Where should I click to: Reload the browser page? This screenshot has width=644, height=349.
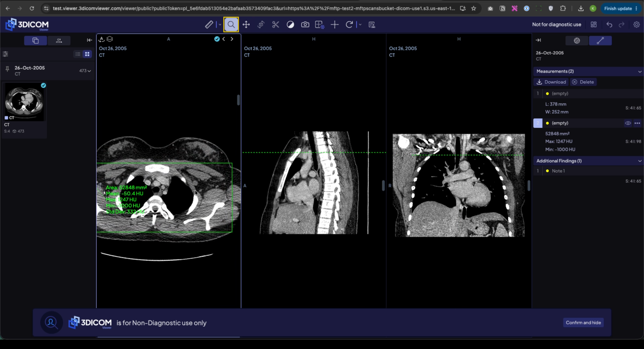point(32,8)
